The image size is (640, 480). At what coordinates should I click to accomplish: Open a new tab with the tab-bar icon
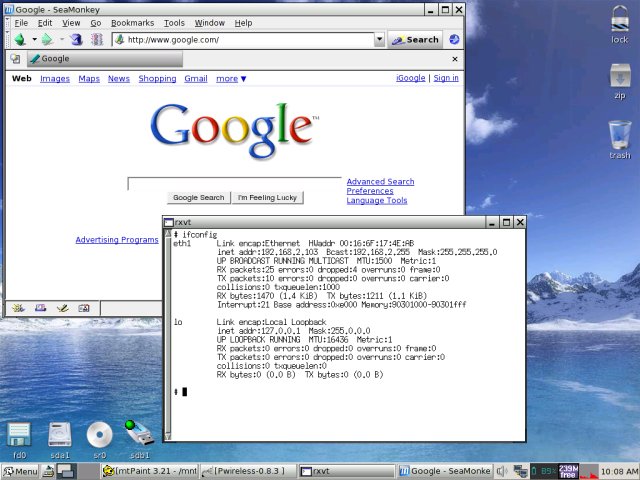tap(16, 59)
